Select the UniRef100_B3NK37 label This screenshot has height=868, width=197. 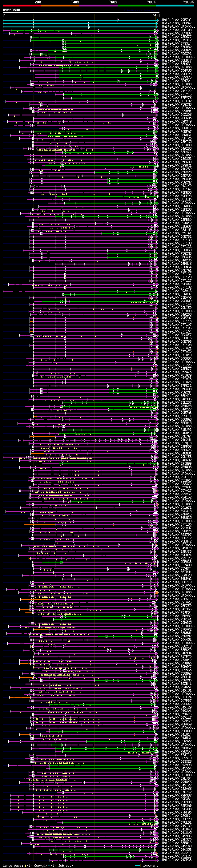click(x=177, y=294)
